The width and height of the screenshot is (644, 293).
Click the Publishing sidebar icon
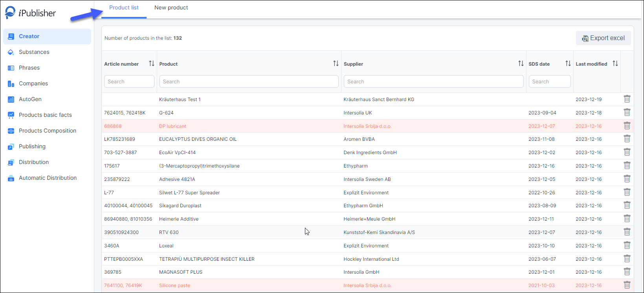coord(11,146)
